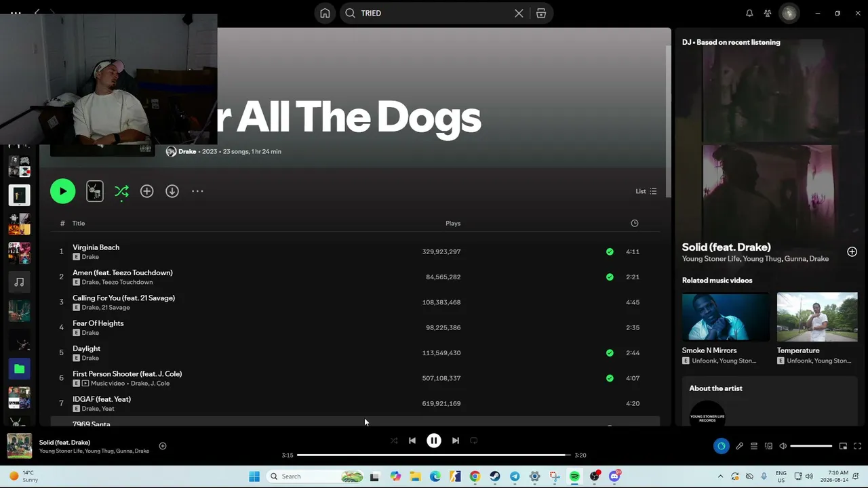Toggle liked checkmark for First Person Shooter

coord(610,378)
